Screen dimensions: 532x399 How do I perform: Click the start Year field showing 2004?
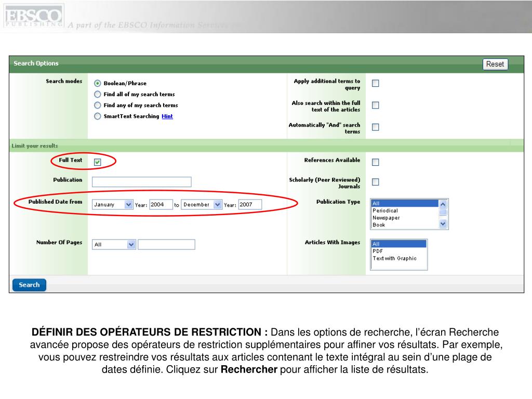click(161, 205)
